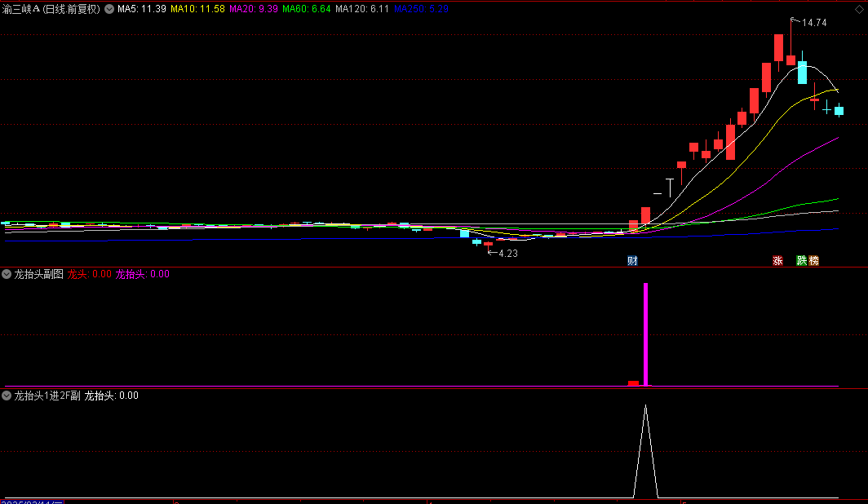Open the 财 financial event marker
This screenshot has width=868, height=504.
click(632, 261)
